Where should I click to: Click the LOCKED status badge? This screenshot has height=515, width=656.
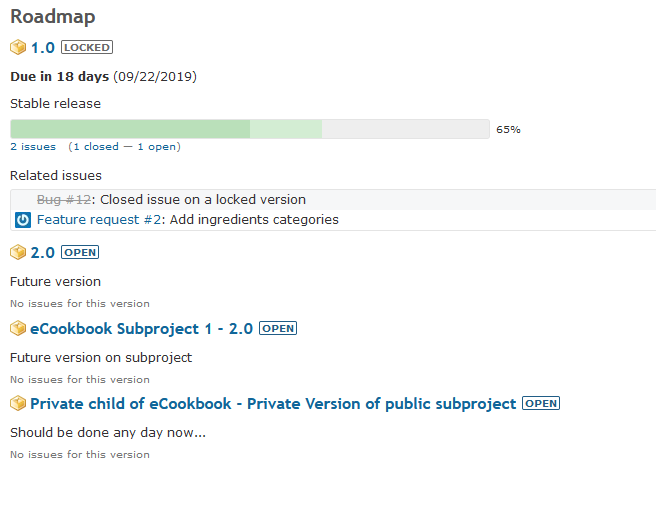(x=87, y=47)
